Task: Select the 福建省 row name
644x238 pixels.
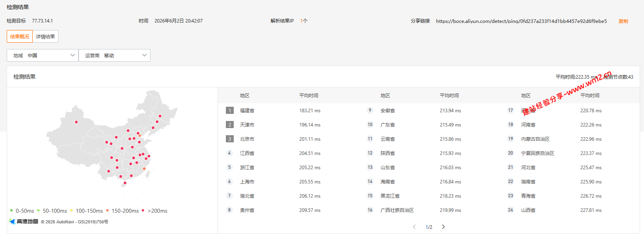Action: tap(247, 111)
